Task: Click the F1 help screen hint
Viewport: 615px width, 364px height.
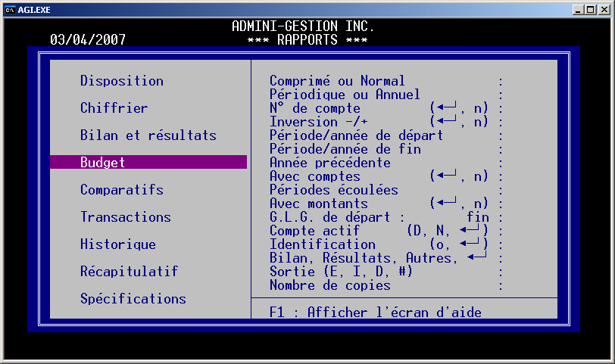Action: [x=376, y=312]
